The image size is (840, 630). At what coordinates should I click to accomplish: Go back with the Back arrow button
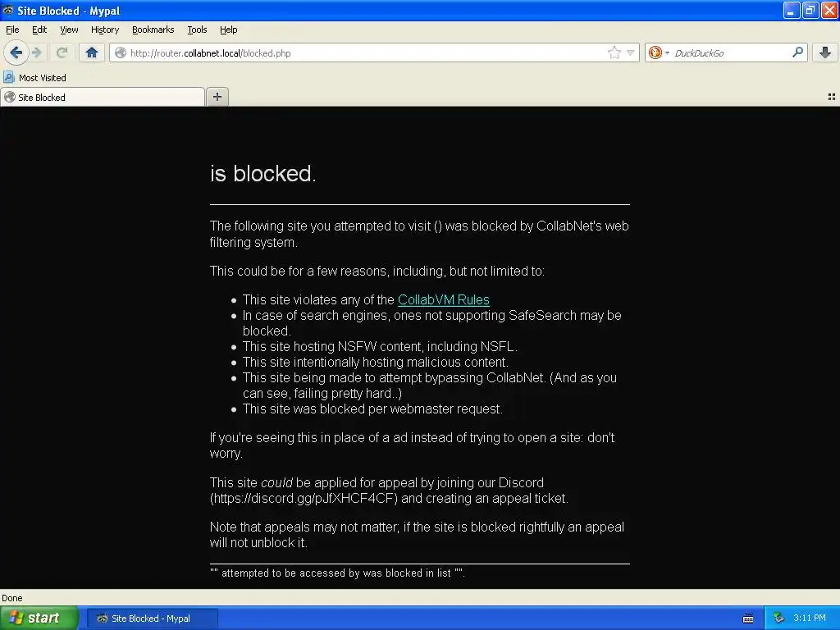coord(16,52)
